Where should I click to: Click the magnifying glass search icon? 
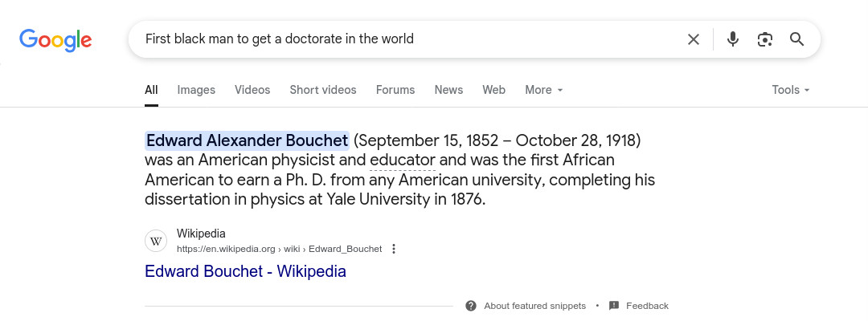click(796, 39)
